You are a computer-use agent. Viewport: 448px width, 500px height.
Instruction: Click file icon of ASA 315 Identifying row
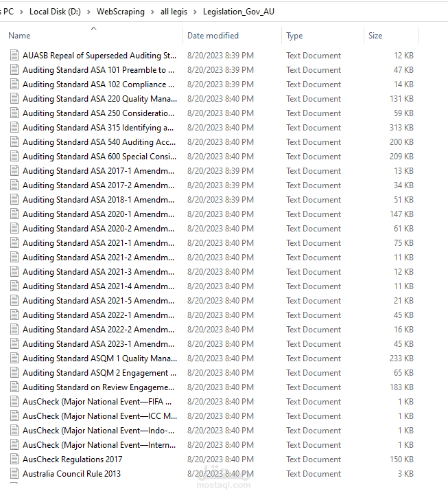(14, 128)
